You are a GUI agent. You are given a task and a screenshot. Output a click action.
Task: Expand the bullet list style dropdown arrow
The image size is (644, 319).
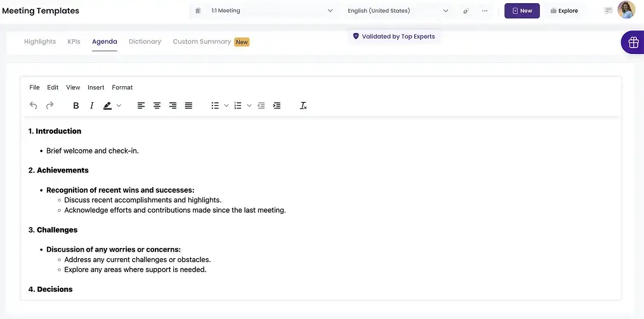tap(227, 106)
